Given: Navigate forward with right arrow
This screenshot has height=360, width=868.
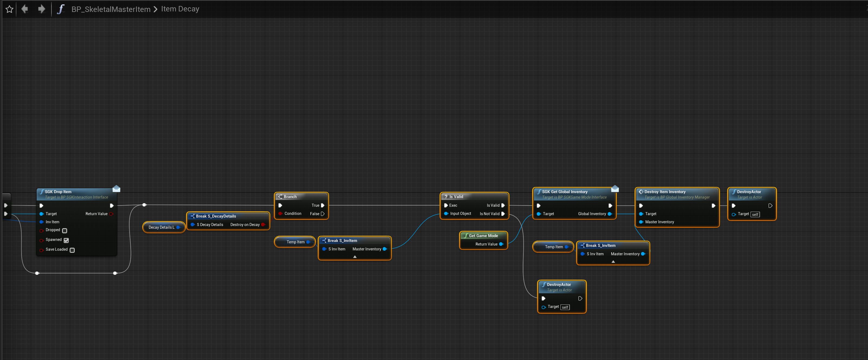Looking at the screenshot, I should pos(41,9).
